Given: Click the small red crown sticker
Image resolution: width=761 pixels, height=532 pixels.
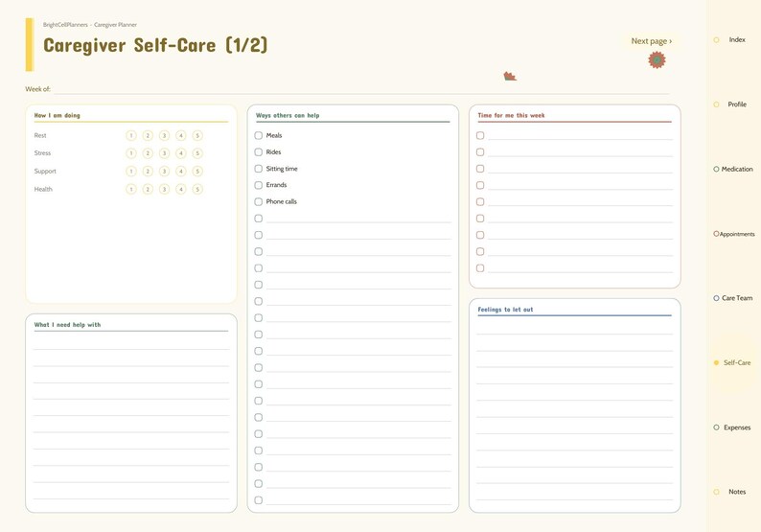Looking at the screenshot, I should [x=510, y=76].
